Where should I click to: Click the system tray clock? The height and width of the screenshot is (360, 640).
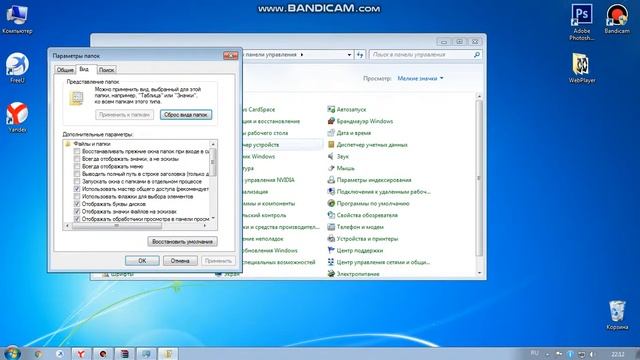coord(618,354)
